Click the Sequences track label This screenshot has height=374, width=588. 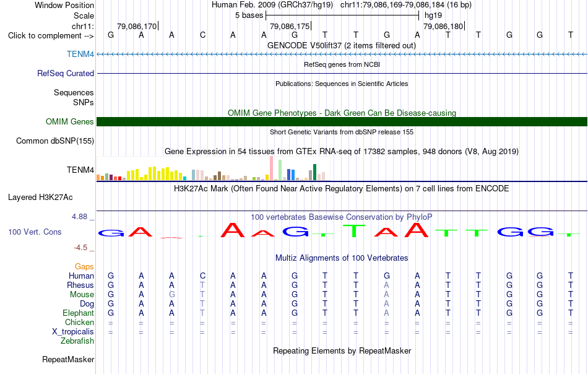tap(74, 92)
